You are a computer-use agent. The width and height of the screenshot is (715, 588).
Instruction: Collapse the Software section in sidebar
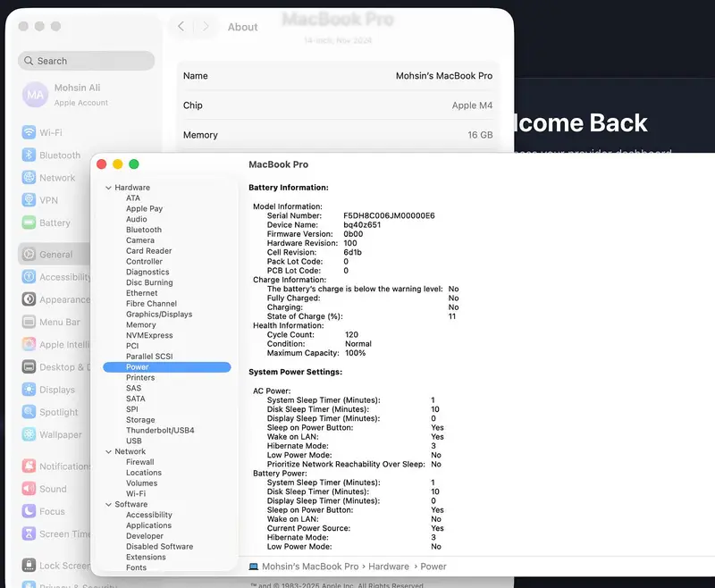click(108, 505)
